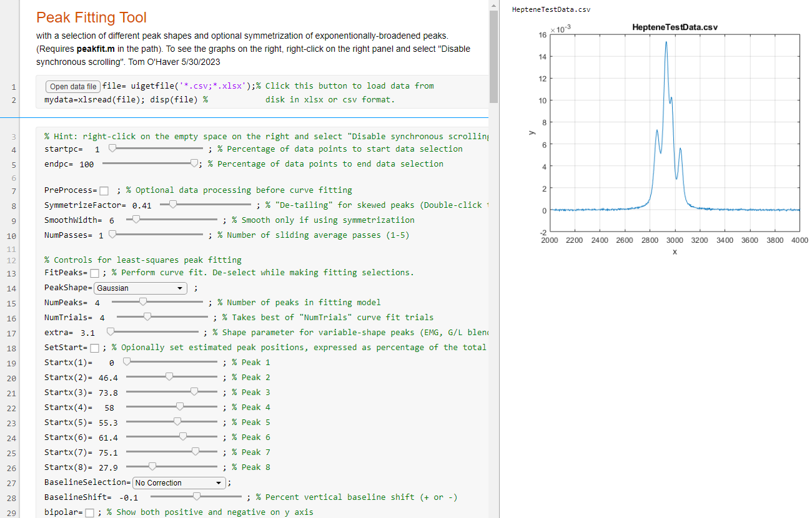The image size is (812, 518).
Task: Click the Open data file button
Action: 72,87
